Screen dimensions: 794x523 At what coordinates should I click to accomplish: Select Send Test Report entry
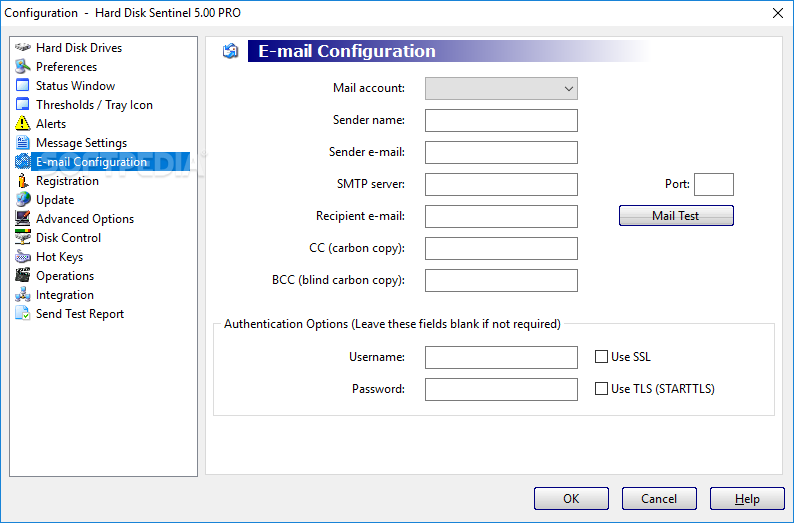80,313
